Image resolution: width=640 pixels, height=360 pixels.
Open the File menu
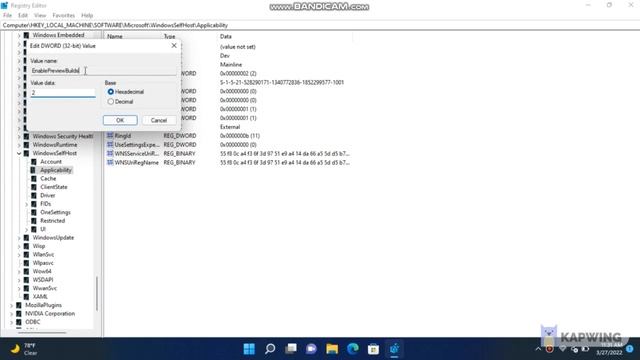tap(7, 16)
